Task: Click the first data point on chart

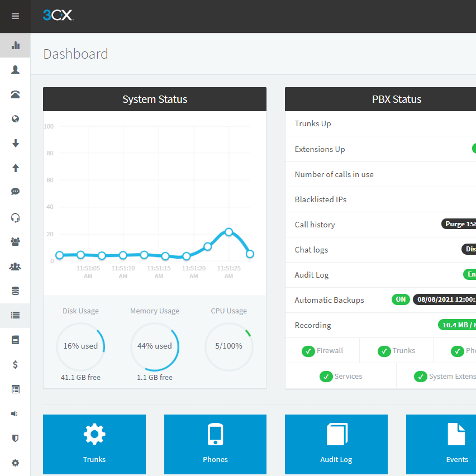Action: click(x=59, y=255)
